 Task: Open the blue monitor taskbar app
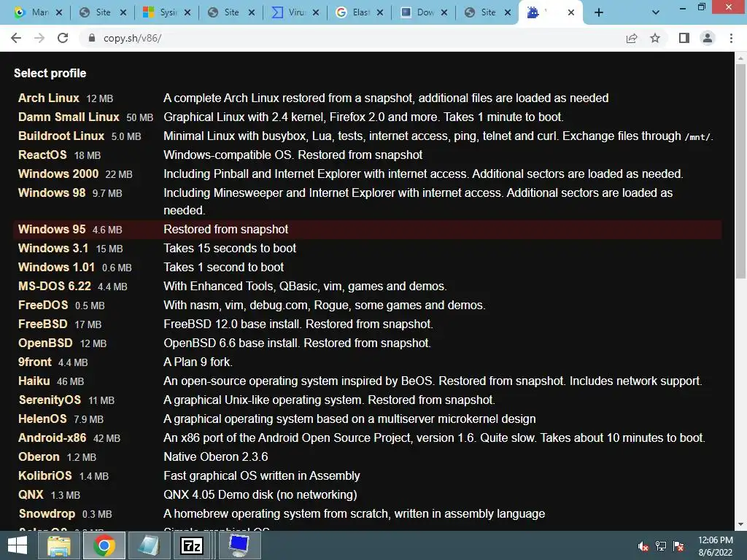[239, 545]
